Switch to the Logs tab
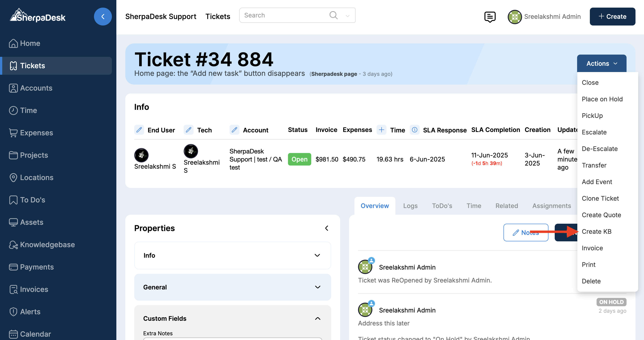The width and height of the screenshot is (644, 340). [x=410, y=206]
